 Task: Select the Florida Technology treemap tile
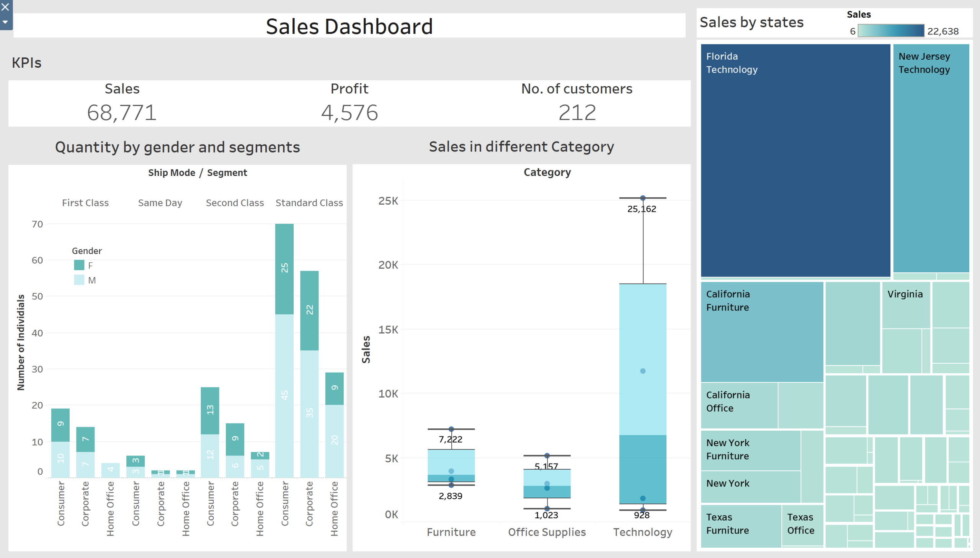[796, 161]
